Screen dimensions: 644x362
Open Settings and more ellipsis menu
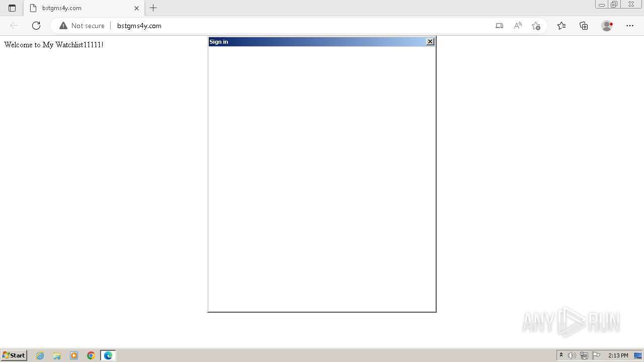coord(630,26)
